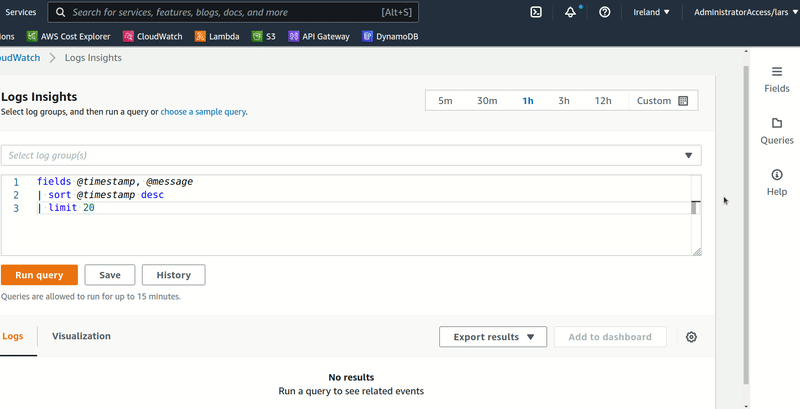This screenshot has width=800, height=409.
Task: Select the 3h time range
Action: point(563,100)
